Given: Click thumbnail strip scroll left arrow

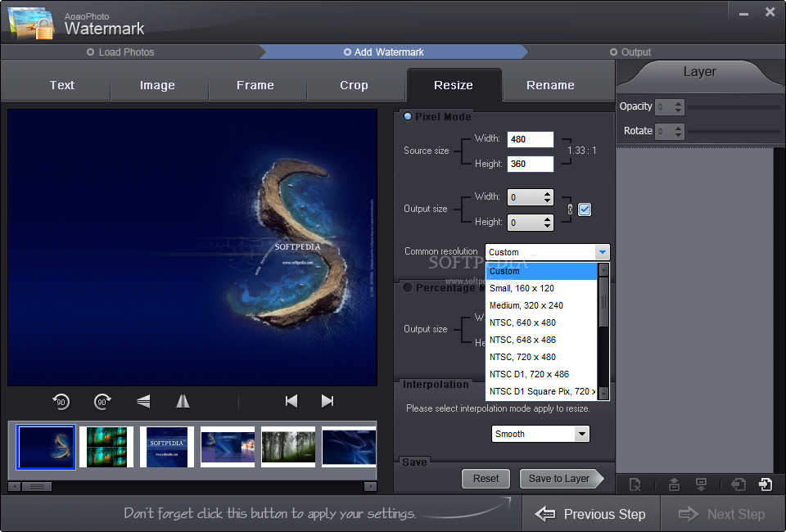Looking at the screenshot, I should [x=15, y=486].
